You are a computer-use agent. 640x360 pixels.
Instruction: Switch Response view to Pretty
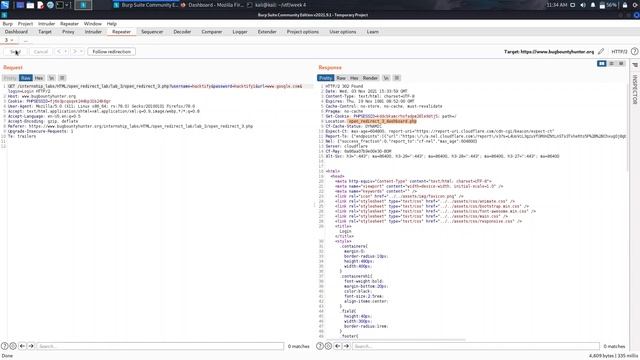326,78
